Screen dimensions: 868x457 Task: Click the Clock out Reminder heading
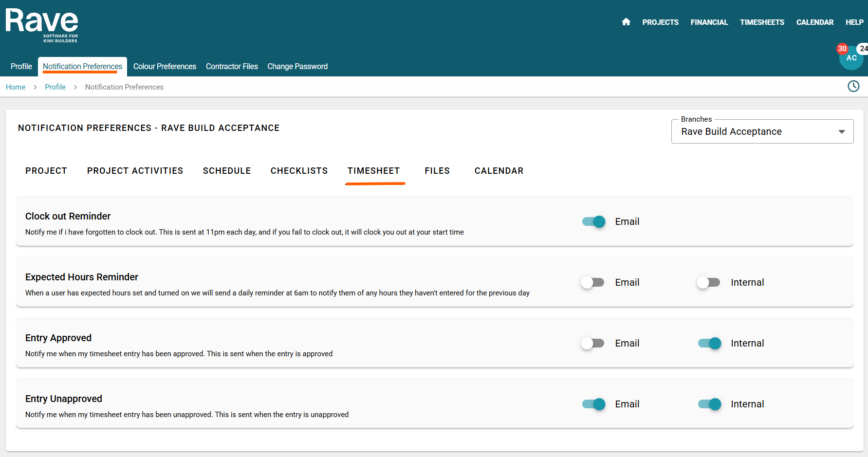[68, 216]
